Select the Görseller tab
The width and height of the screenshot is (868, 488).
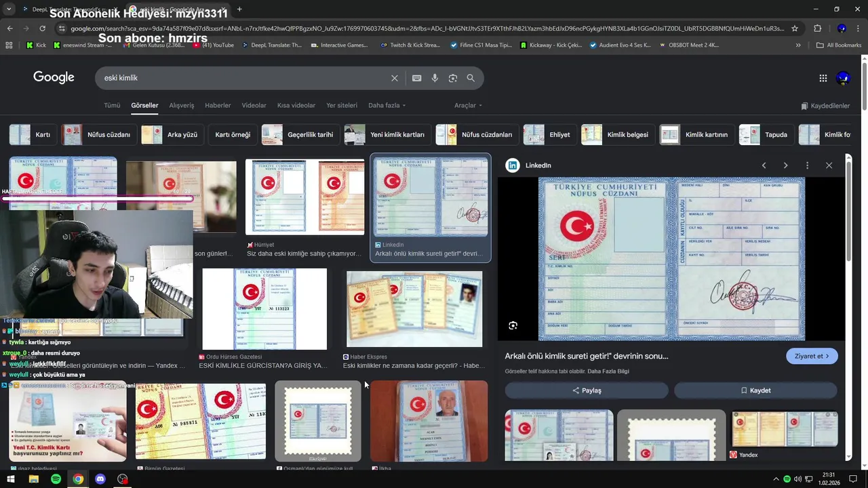point(144,106)
